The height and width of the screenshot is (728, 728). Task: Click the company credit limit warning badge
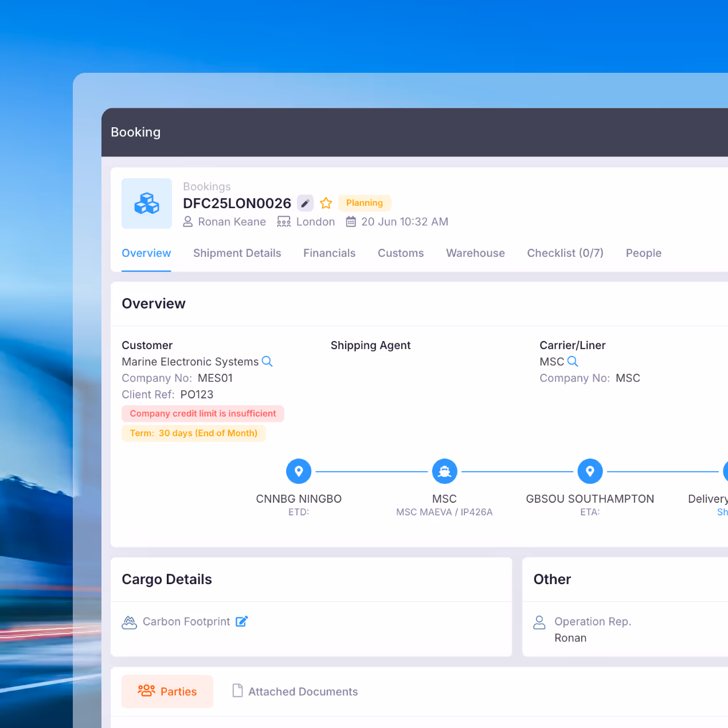[202, 413]
